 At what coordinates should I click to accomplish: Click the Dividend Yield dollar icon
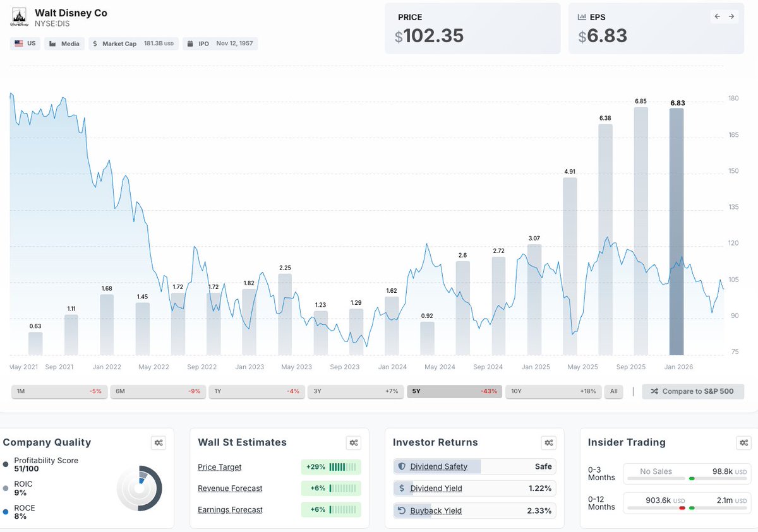click(x=401, y=488)
